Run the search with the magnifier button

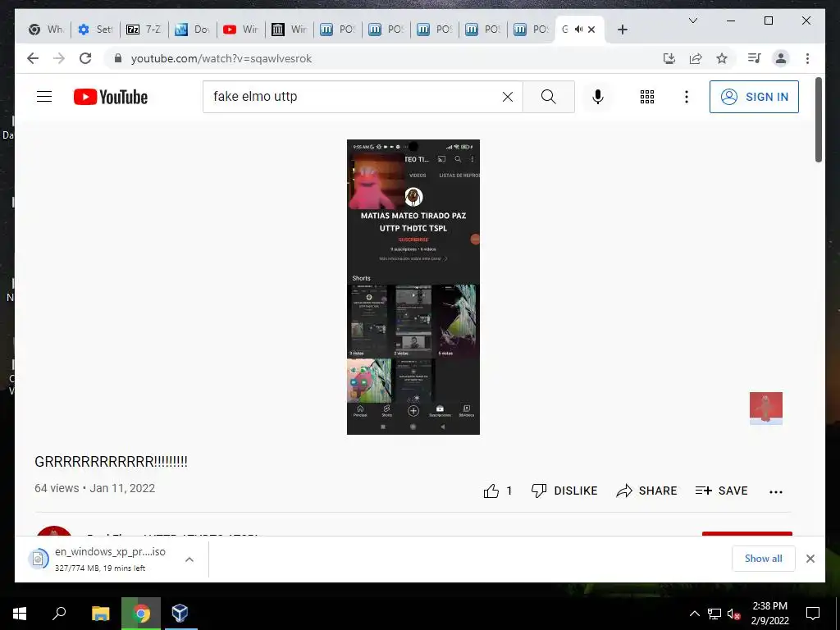click(549, 97)
